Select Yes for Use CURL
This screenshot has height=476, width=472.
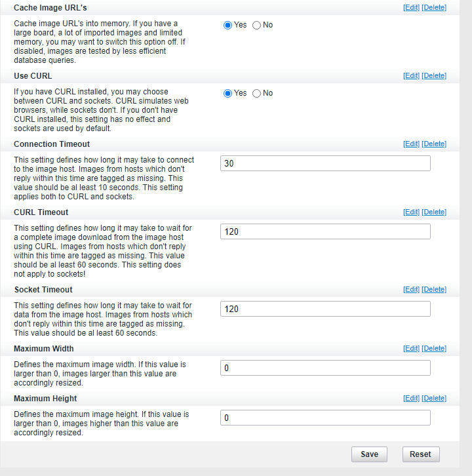[227, 94]
